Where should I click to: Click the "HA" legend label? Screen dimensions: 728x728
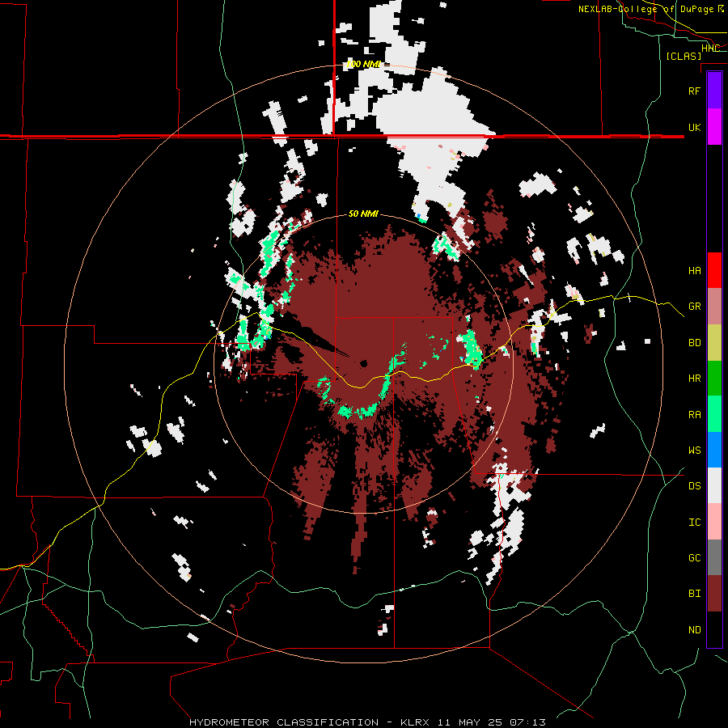(x=694, y=271)
